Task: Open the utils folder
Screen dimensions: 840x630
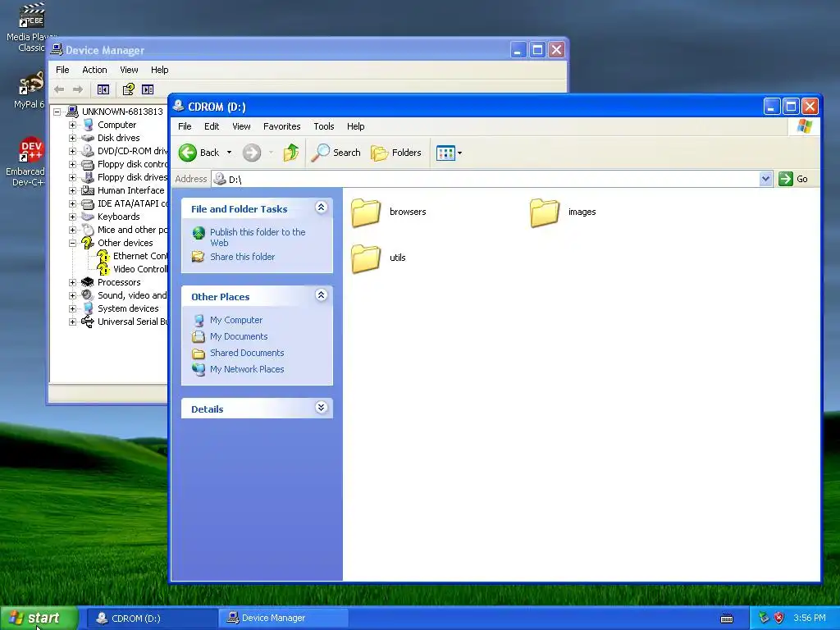Action: 379,258
